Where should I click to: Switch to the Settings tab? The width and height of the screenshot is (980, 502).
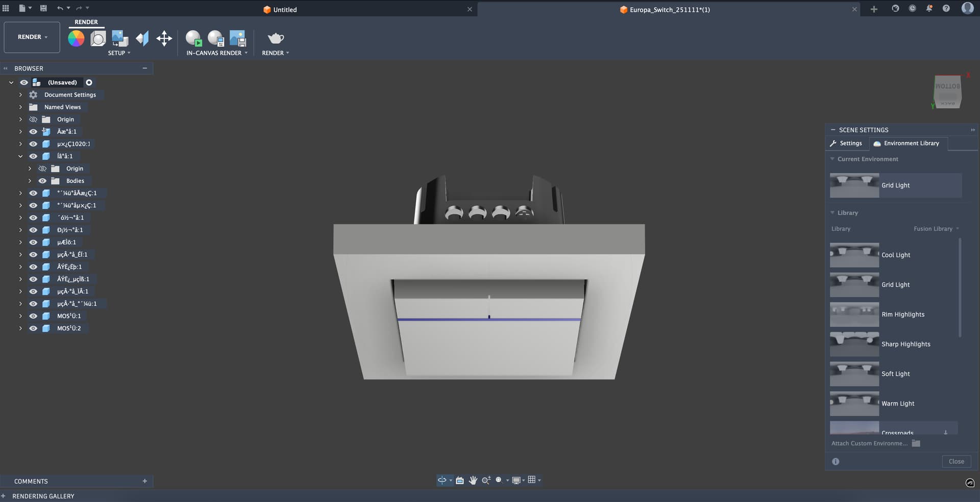(846, 144)
